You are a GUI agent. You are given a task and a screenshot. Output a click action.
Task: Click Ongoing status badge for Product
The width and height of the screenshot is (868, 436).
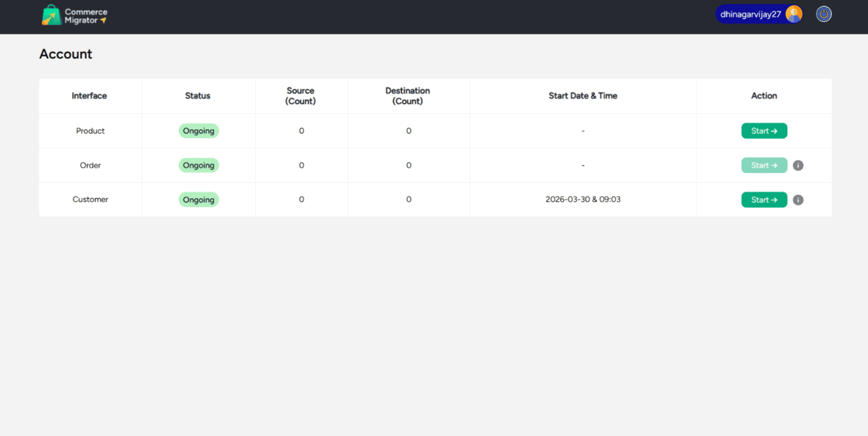pos(198,131)
